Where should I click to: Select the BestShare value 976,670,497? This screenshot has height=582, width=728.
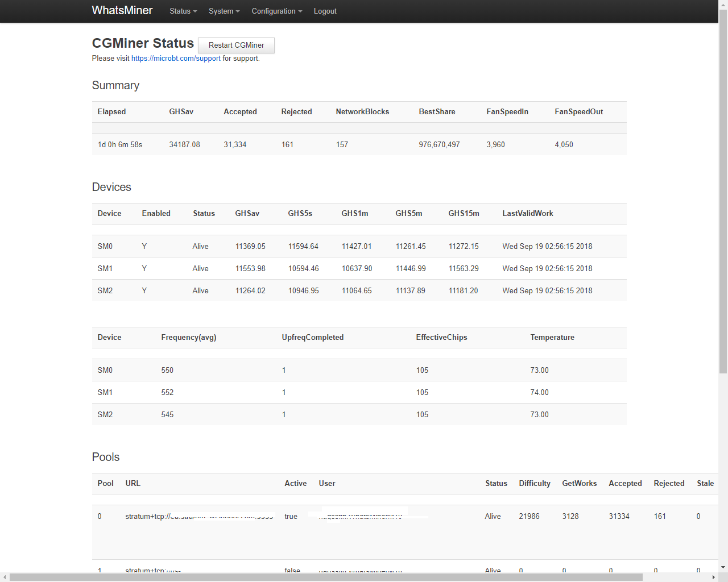(439, 145)
